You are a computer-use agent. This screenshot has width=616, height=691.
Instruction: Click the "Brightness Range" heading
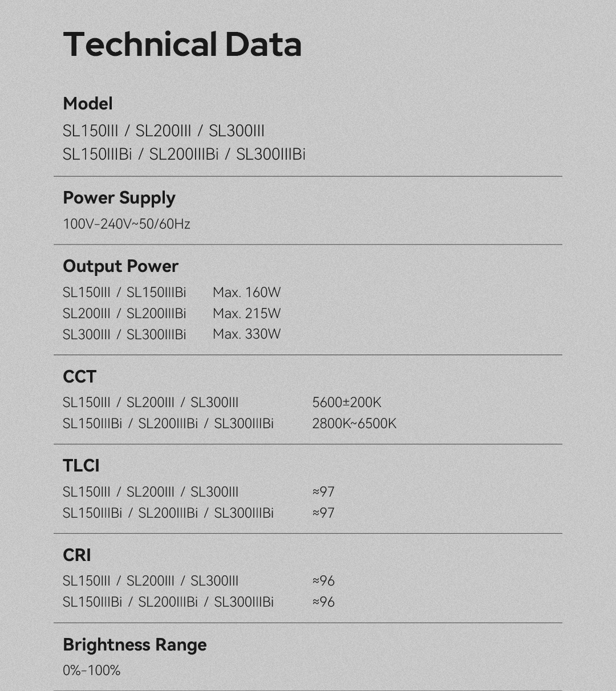pyautogui.click(x=135, y=645)
